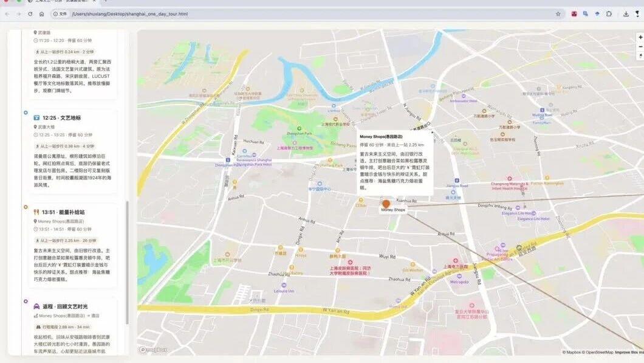Close the Money Shops map popup
Screen dimensions: 644x363
tap(431, 133)
